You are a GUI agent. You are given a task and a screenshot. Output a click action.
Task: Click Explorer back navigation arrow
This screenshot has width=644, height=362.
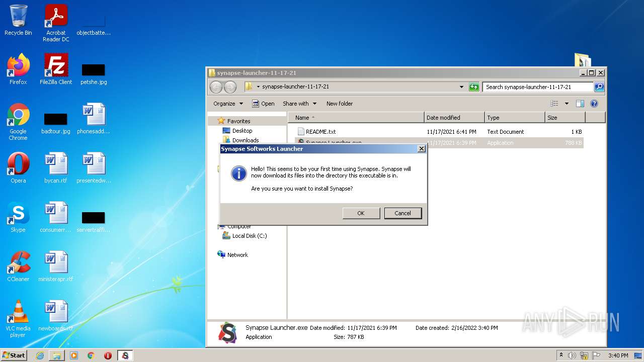(216, 87)
